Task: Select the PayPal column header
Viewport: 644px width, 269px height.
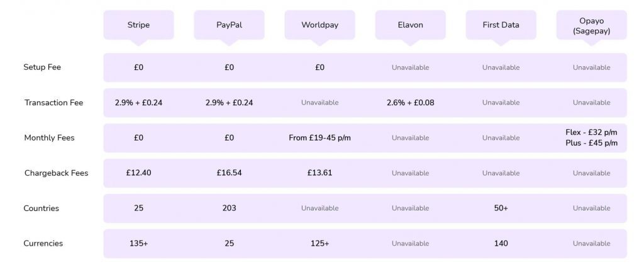Action: tap(229, 25)
